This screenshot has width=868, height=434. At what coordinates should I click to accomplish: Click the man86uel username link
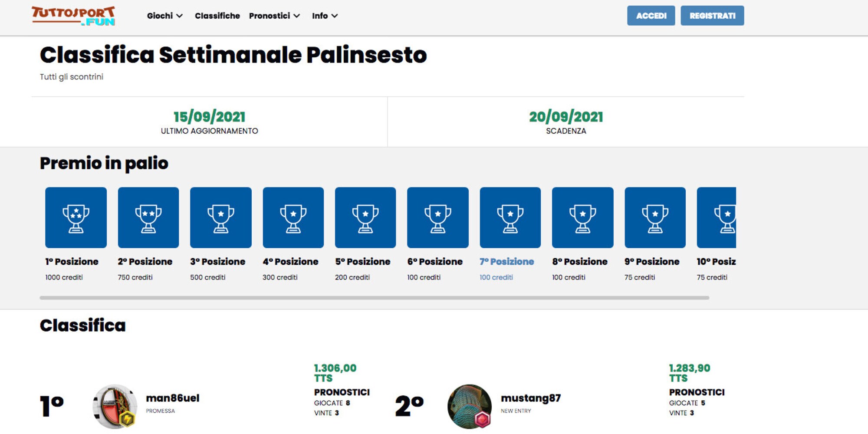click(x=173, y=398)
